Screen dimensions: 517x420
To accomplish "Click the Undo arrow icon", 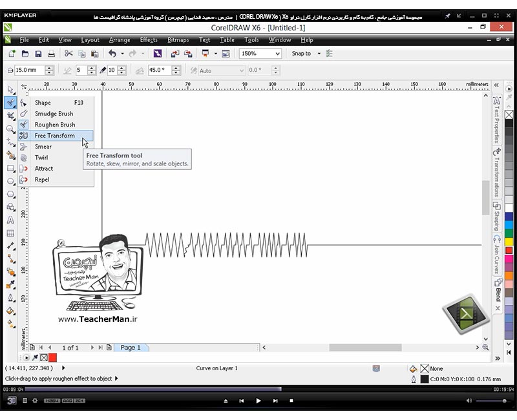I will point(112,54).
